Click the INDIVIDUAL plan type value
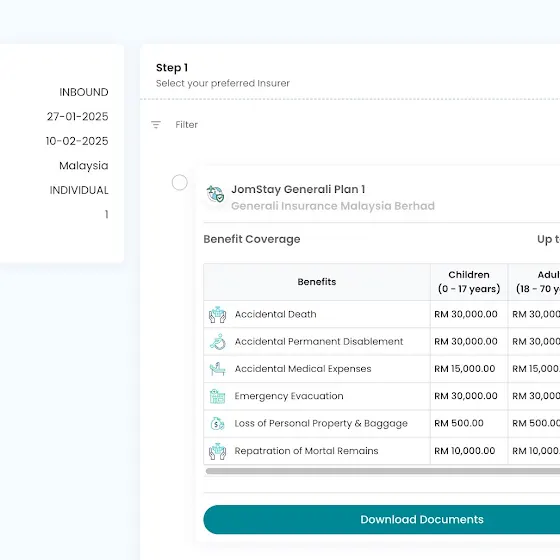Image resolution: width=560 pixels, height=560 pixels. point(79,190)
